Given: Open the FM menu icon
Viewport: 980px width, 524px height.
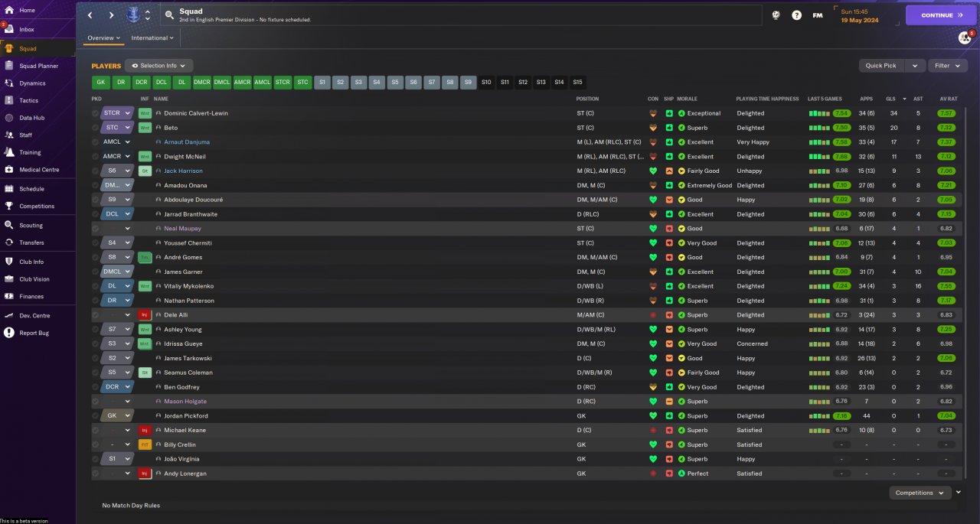Looking at the screenshot, I should [x=818, y=15].
